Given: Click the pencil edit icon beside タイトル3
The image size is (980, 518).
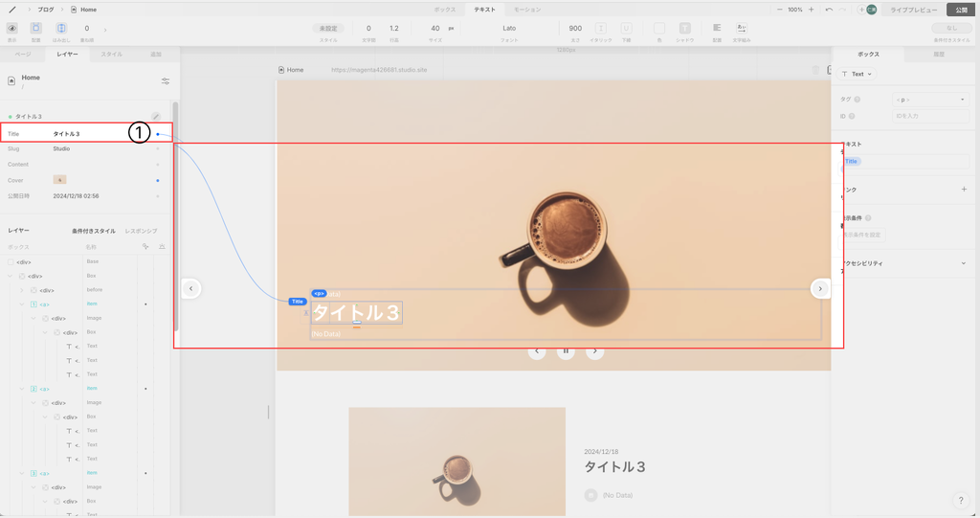Looking at the screenshot, I should pyautogui.click(x=156, y=116).
